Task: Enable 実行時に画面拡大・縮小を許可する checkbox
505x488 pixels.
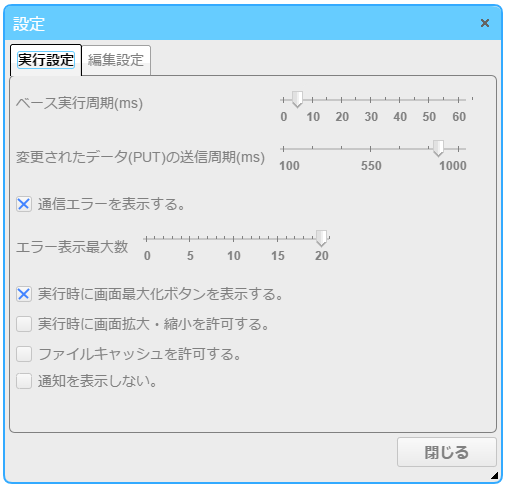Action: click(24, 324)
